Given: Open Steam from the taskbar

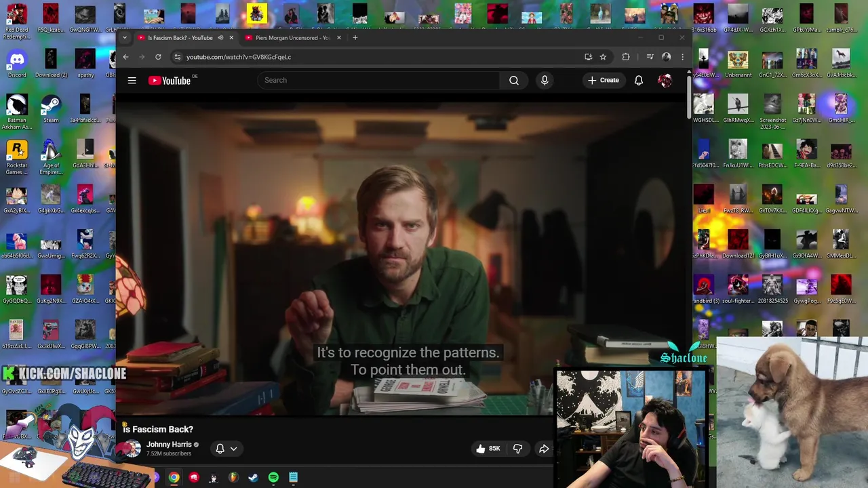Looking at the screenshot, I should point(253,478).
